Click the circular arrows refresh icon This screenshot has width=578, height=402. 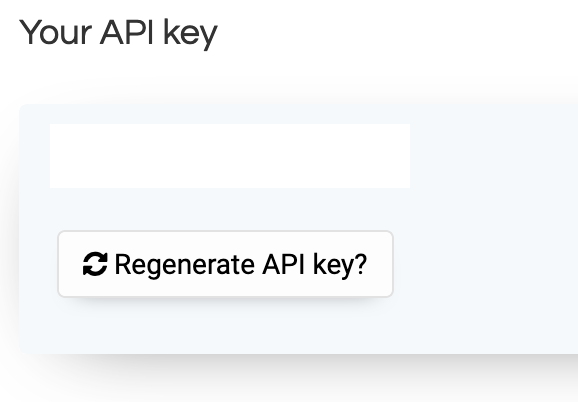(x=95, y=264)
